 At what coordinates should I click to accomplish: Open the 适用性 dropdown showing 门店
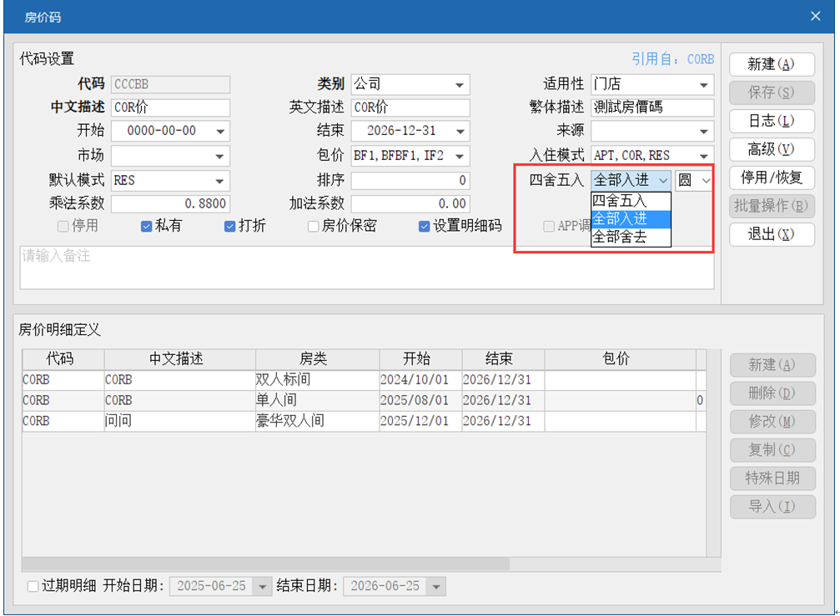(704, 84)
